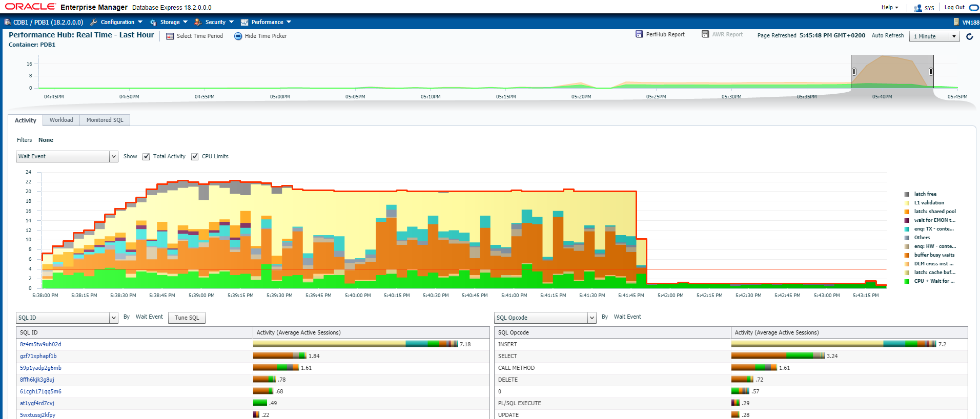Expand the Security menu
Screen dimensions: 980x419
(219, 22)
